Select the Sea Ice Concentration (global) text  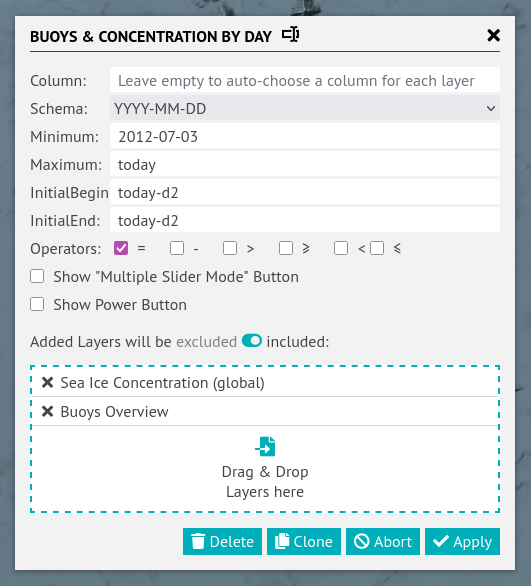163,383
